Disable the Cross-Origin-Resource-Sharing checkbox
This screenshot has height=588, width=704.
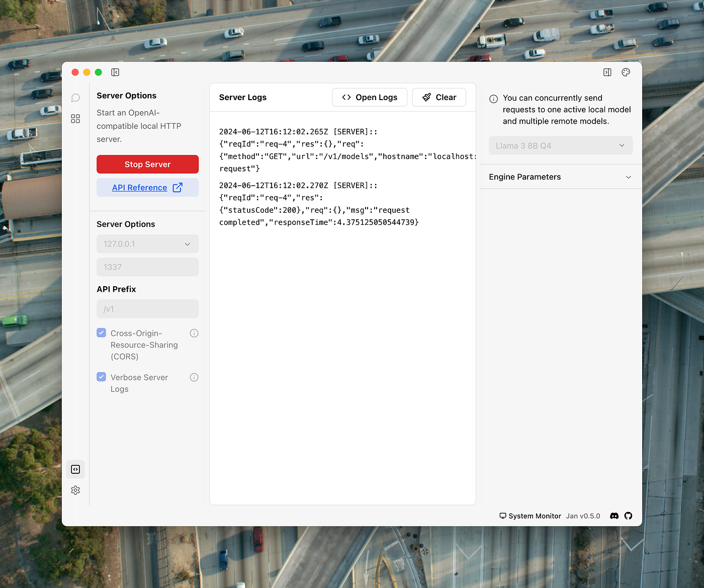coord(102,333)
